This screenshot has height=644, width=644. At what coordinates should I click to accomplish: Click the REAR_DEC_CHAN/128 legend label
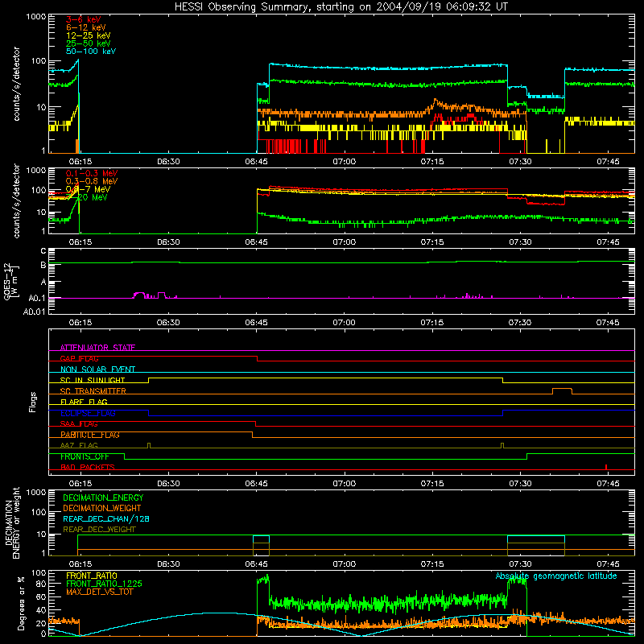click(x=106, y=519)
